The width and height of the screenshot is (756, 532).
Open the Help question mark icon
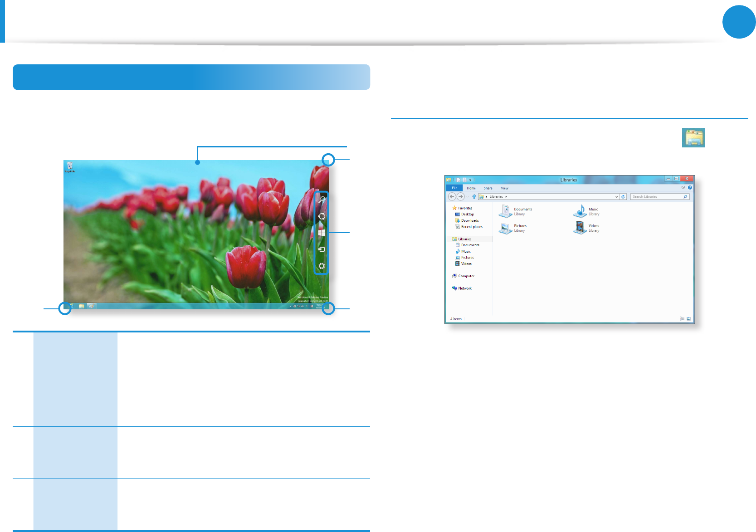[x=690, y=188]
